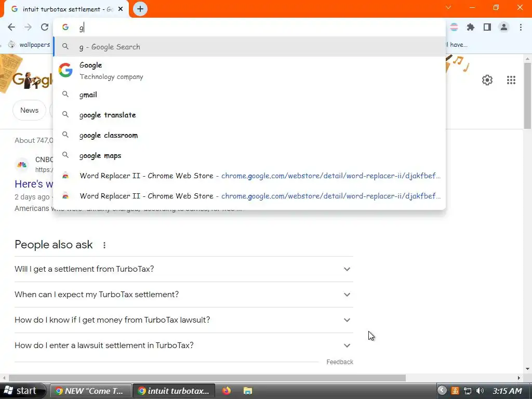Viewport: 532px width, 399px height.
Task: Open first Word Replacer II Chrome Web Store entry
Action: (x=249, y=176)
